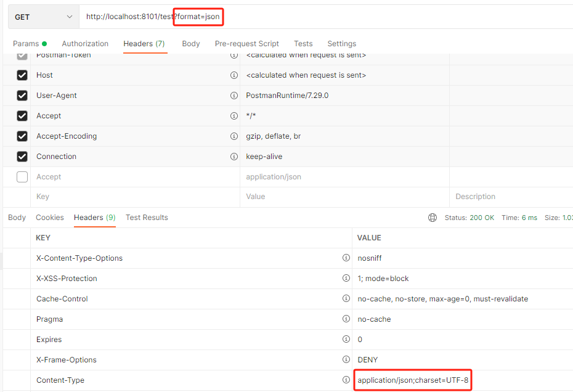
Task: Select the application/json;charset=UTF-8 value
Action: [x=413, y=380]
